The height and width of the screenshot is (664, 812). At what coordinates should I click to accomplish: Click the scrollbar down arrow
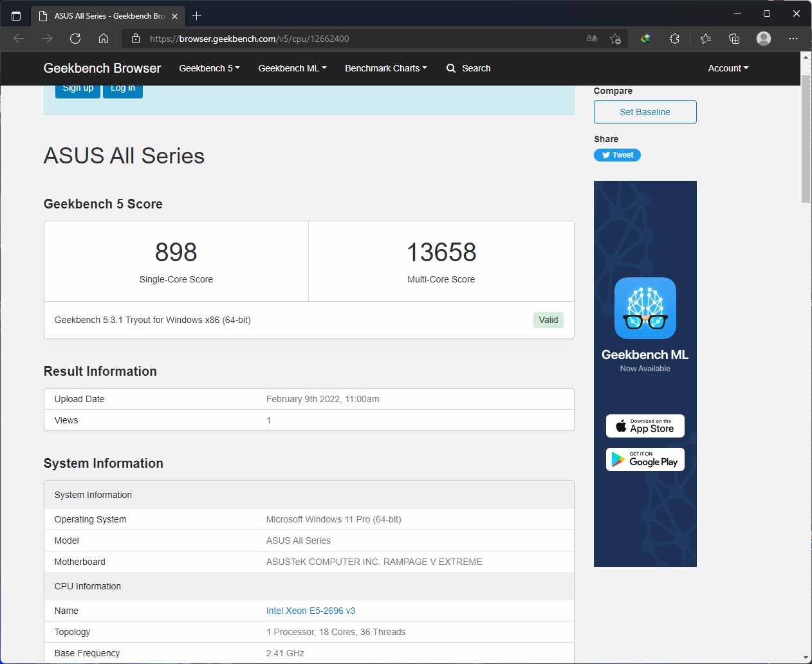[806, 658]
